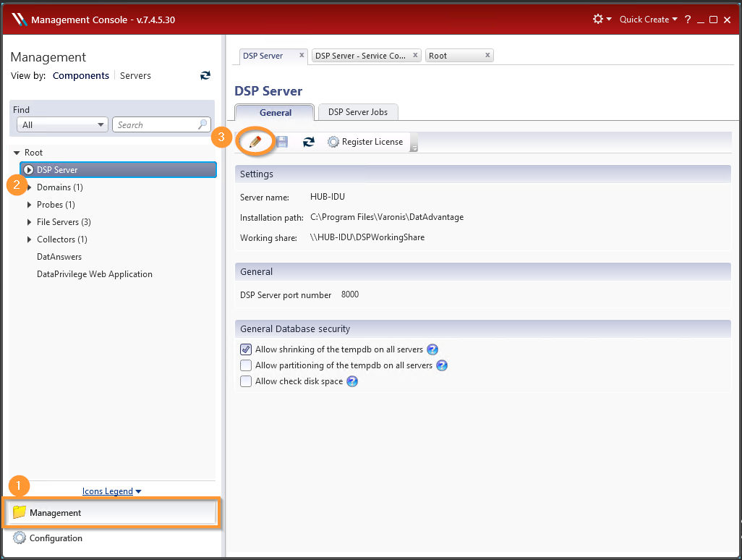Open help info for tempdb partitioning
The width and height of the screenshot is (742, 560).
[x=442, y=365]
